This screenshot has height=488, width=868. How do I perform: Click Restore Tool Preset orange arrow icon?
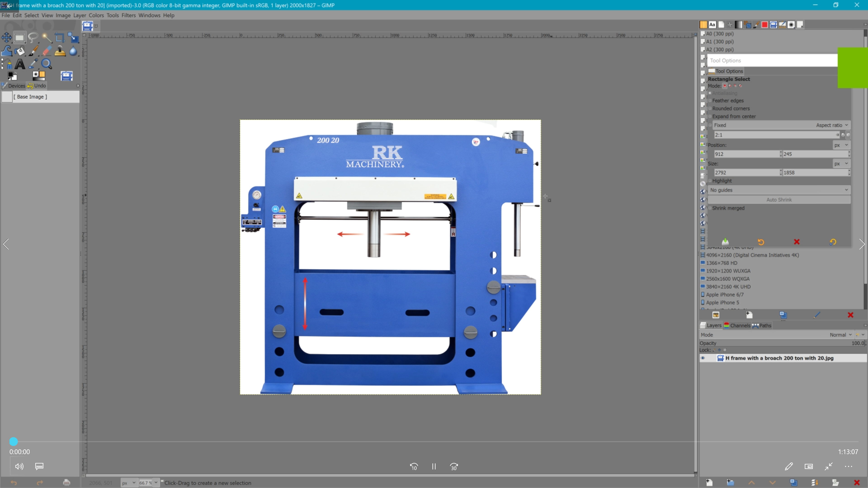tap(761, 242)
